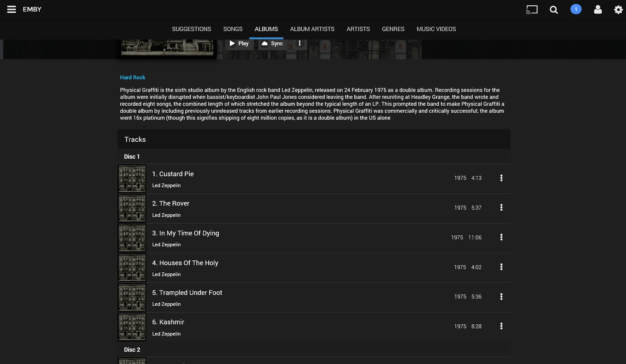Open the cast to device icon
The height and width of the screenshot is (364, 626).
(x=532, y=9)
